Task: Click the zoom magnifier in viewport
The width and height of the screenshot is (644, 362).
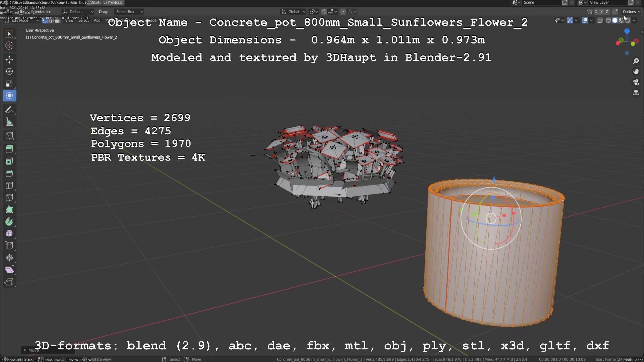Action: (x=636, y=61)
